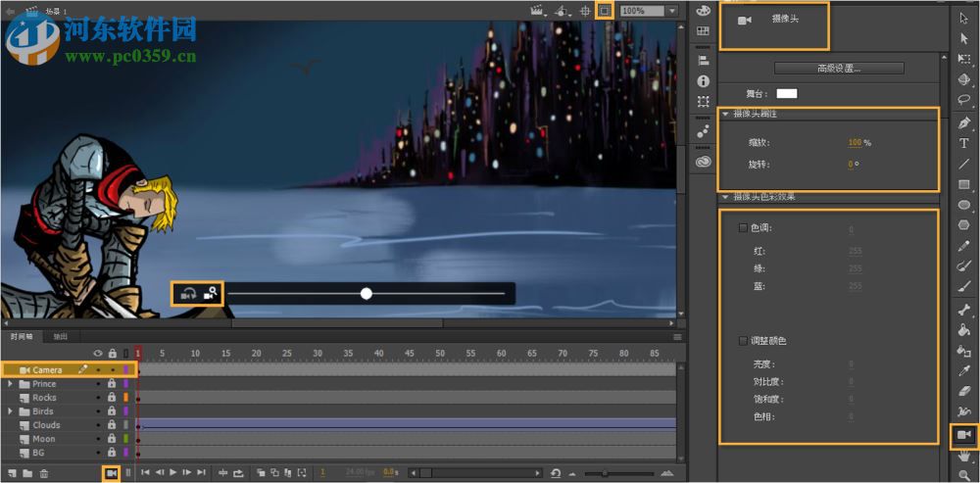This screenshot has height=483, width=980.
Task: Go to last frame in timeline
Action: 201,473
